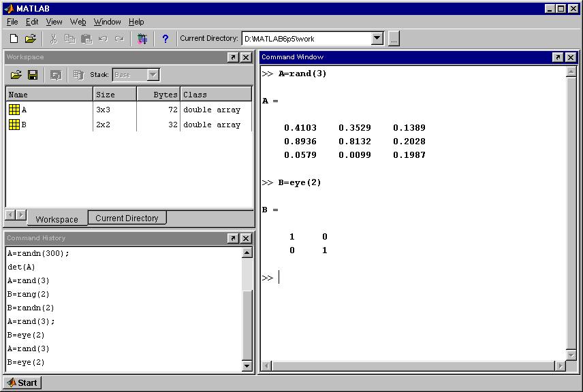Screen dimensions: 583x392
Task: Undock the Command Window
Action: (x=557, y=57)
